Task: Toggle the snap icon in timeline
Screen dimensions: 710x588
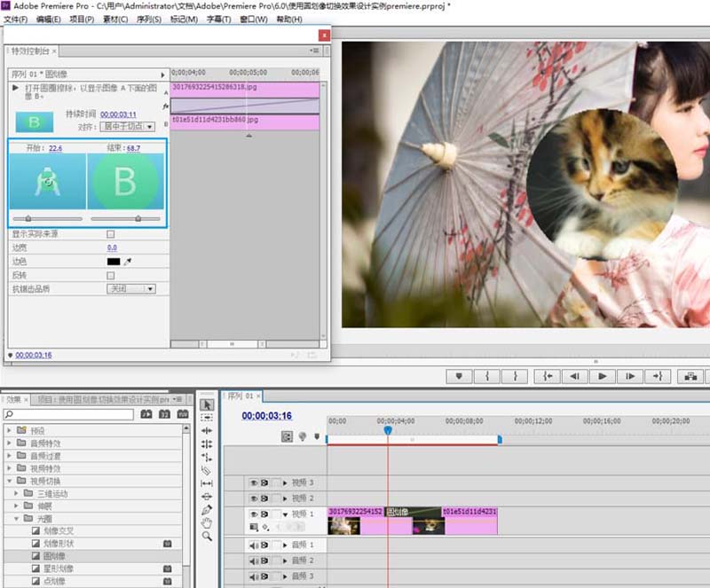Action: 287,436
